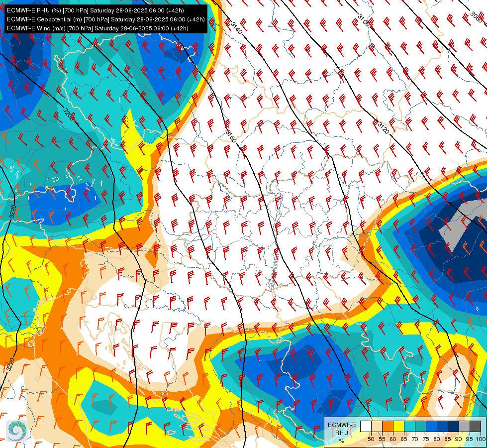Click legend tick value '85'
The image size is (487, 448).
(x=448, y=440)
